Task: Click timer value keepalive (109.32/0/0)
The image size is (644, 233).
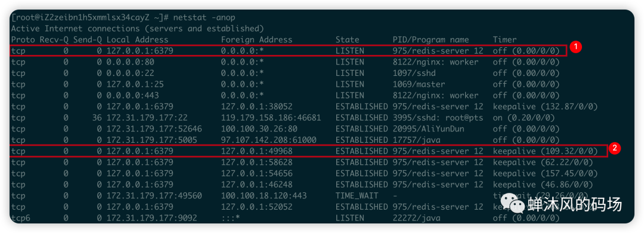Action: point(546,151)
